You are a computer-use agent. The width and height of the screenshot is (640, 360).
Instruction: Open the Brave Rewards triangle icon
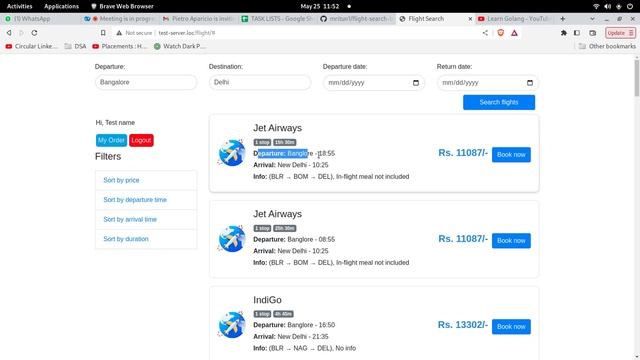pos(514,33)
